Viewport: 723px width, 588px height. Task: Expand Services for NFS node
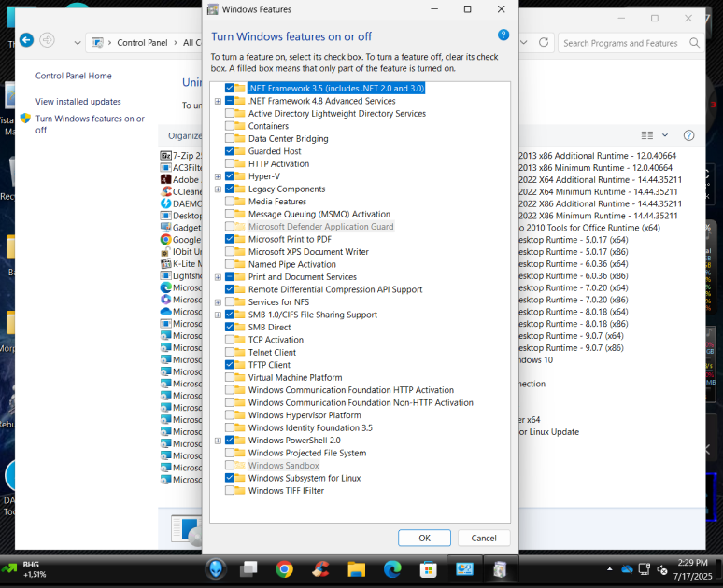coord(218,302)
